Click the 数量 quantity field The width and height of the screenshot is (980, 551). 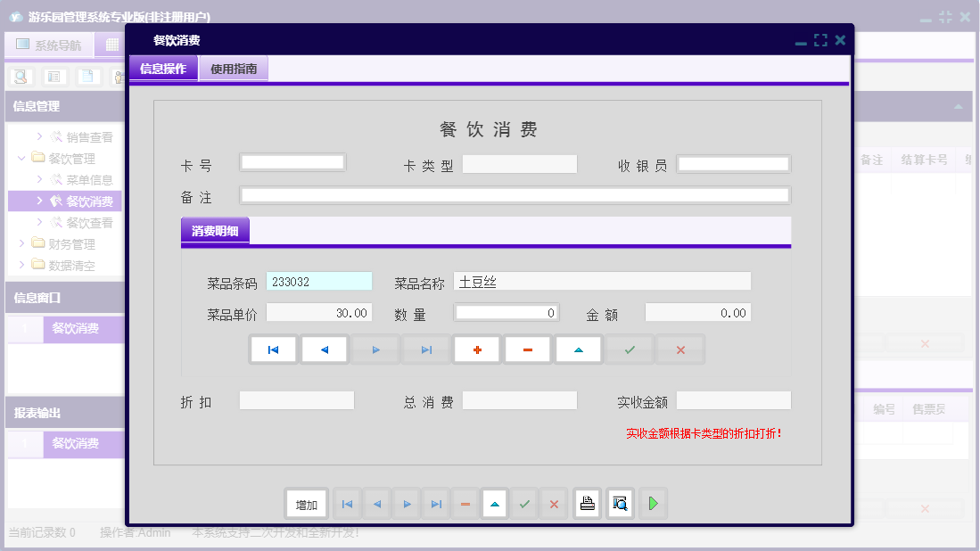[506, 313]
